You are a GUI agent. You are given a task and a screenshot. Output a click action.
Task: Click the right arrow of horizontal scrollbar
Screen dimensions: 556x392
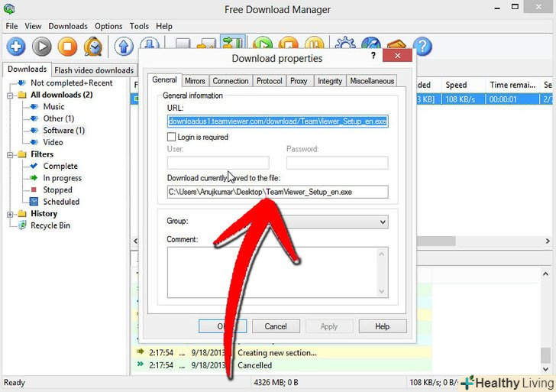point(548,241)
